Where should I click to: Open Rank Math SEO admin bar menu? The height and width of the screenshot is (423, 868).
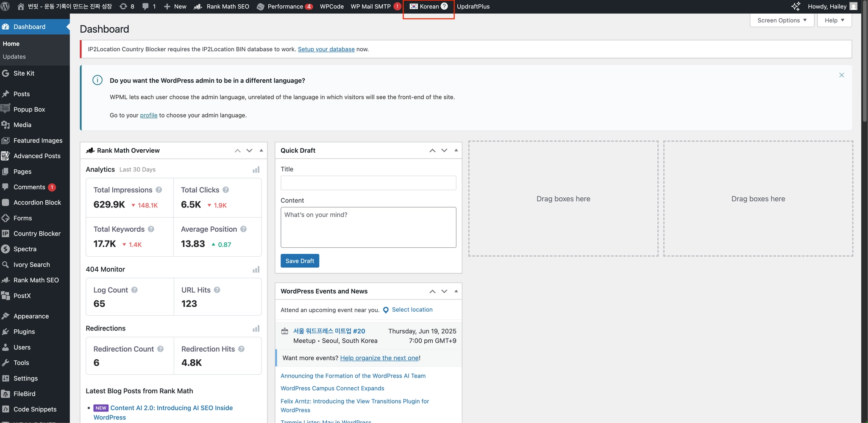tap(222, 6)
